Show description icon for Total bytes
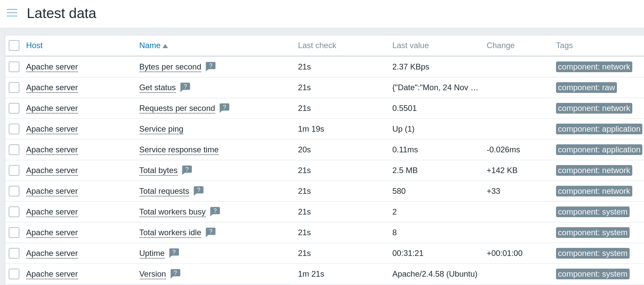Viewport: 644px width, 285px height. click(187, 170)
